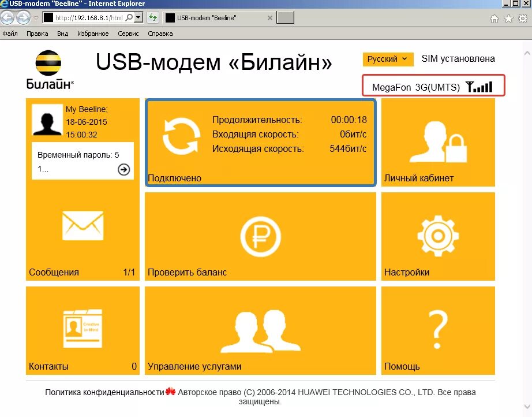Click the Контакты label

click(x=48, y=366)
